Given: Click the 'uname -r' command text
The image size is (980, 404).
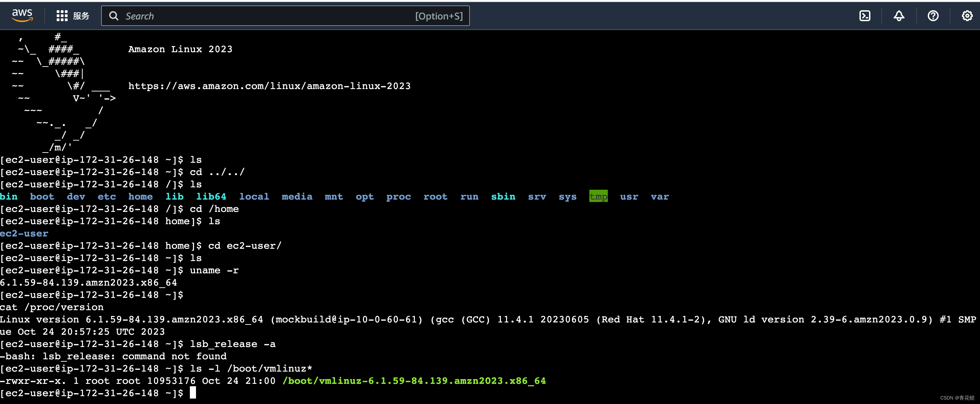Looking at the screenshot, I should [x=214, y=270].
